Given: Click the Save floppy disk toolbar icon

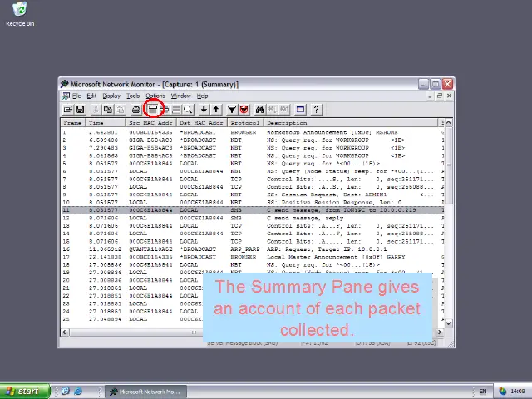Looking at the screenshot, I should [x=80, y=109].
